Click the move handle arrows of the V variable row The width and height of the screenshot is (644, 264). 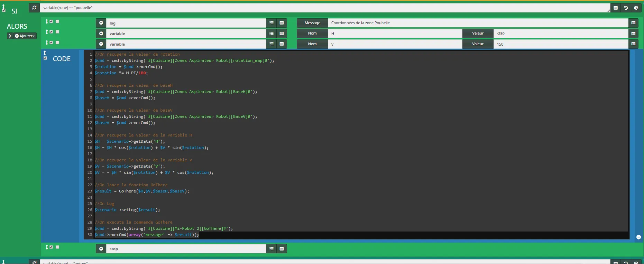[47, 43]
